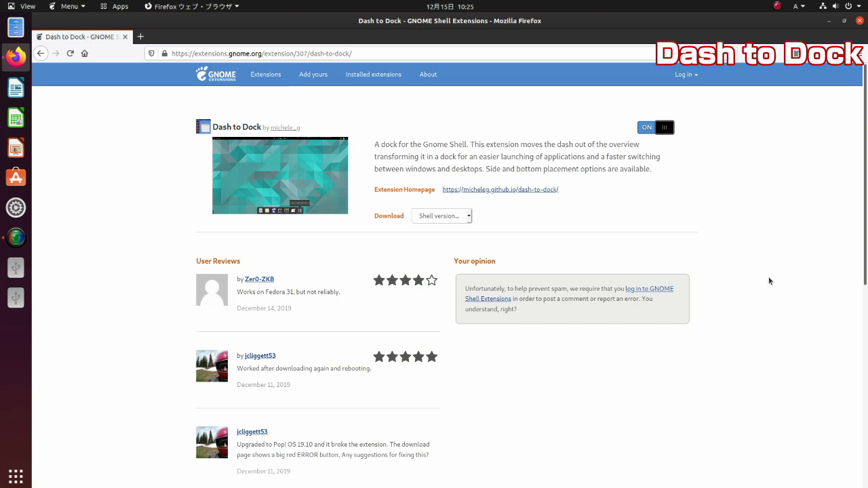Turn off the Dash to Dock extension
This screenshot has height=488, width=868.
click(x=655, y=127)
